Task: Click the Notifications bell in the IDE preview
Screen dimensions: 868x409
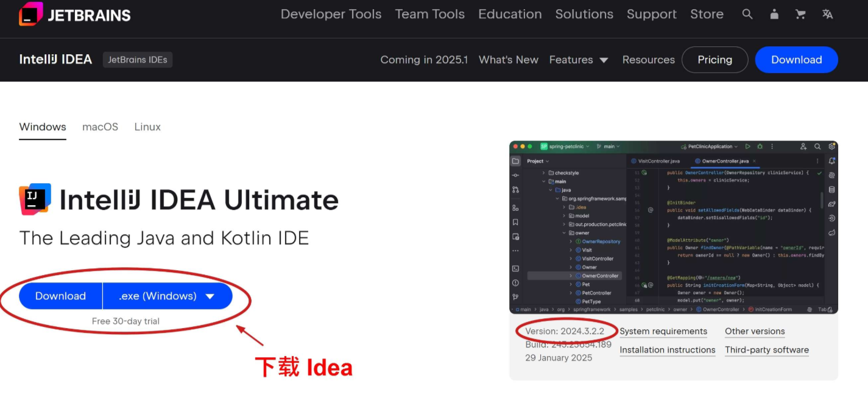Action: 832,161
